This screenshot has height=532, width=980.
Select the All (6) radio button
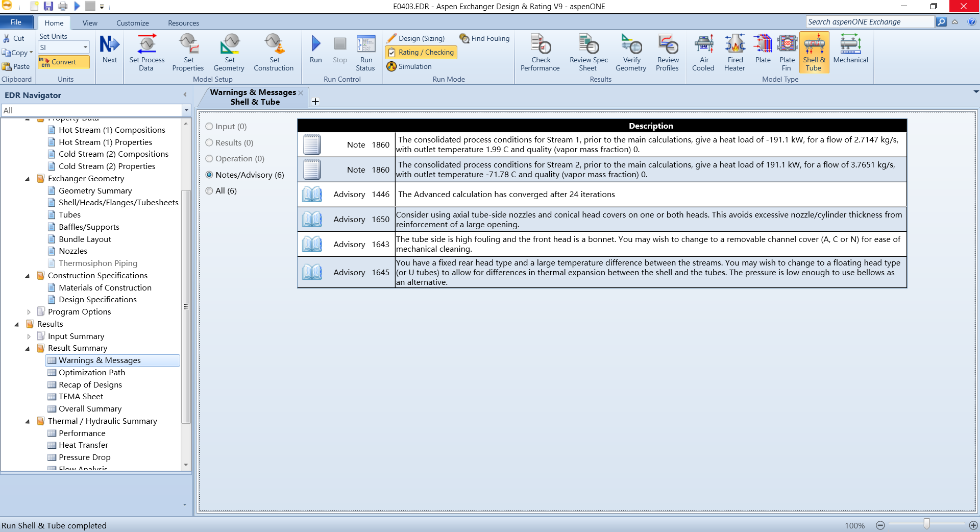(209, 191)
